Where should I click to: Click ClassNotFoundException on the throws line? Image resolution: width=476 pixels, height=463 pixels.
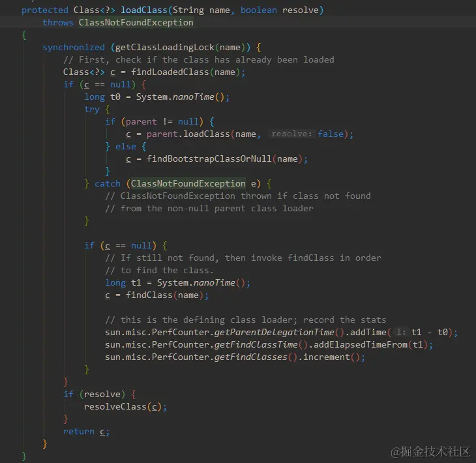(136, 23)
